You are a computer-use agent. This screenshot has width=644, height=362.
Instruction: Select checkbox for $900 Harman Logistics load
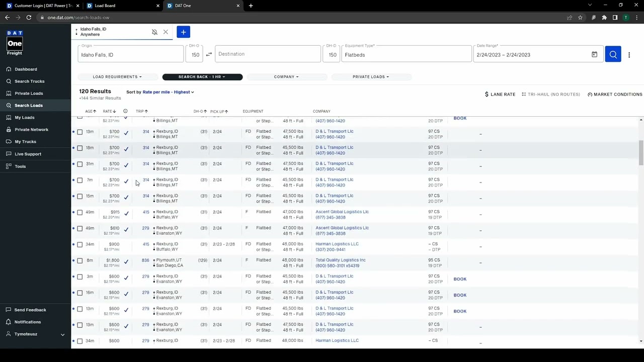click(x=79, y=244)
